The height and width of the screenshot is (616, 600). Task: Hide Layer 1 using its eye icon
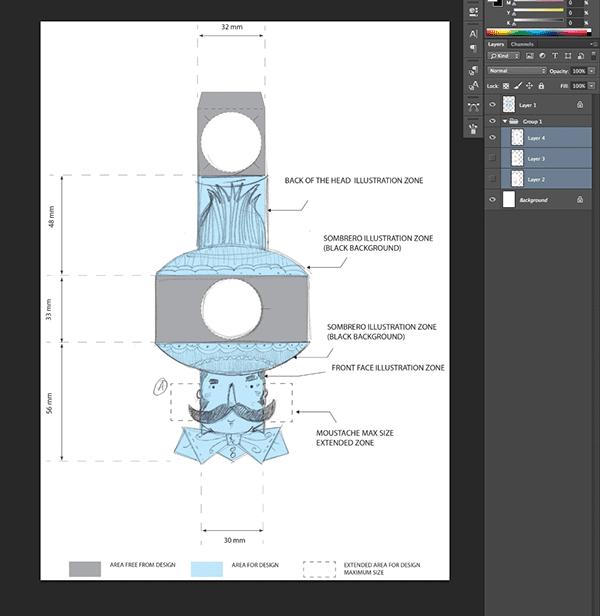(x=492, y=104)
